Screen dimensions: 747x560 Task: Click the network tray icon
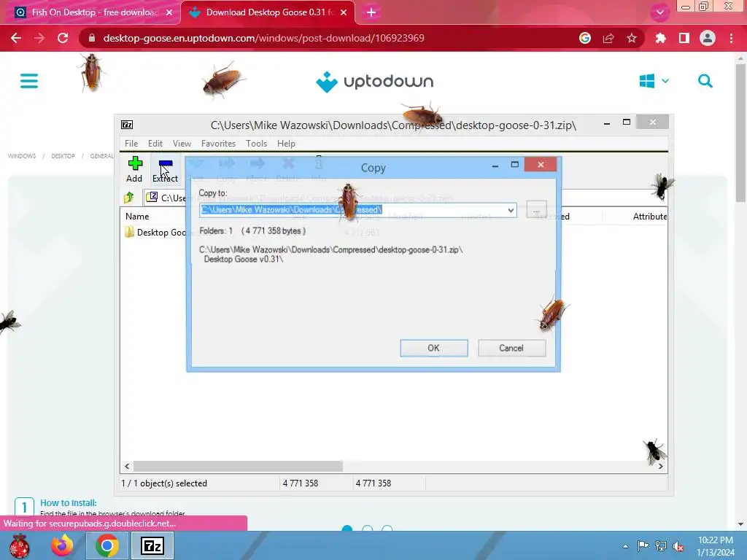pos(661,546)
